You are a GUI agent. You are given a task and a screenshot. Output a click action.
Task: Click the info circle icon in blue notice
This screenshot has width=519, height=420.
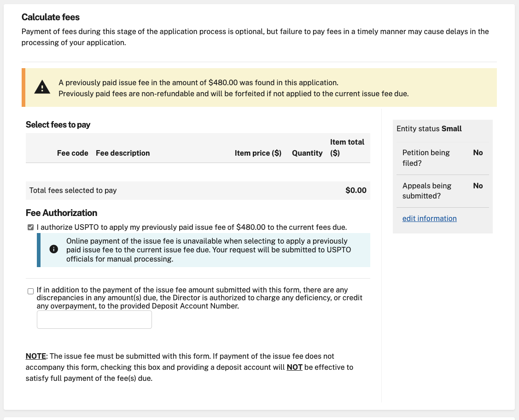click(x=53, y=249)
